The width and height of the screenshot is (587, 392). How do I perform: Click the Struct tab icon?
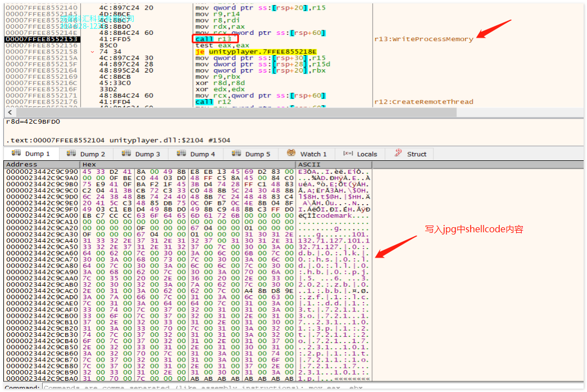coord(398,154)
